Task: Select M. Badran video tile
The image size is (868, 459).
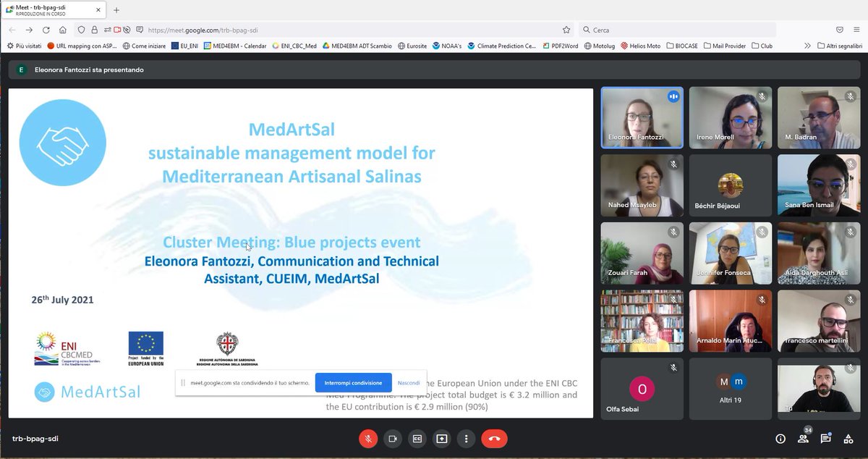Action: coord(819,117)
